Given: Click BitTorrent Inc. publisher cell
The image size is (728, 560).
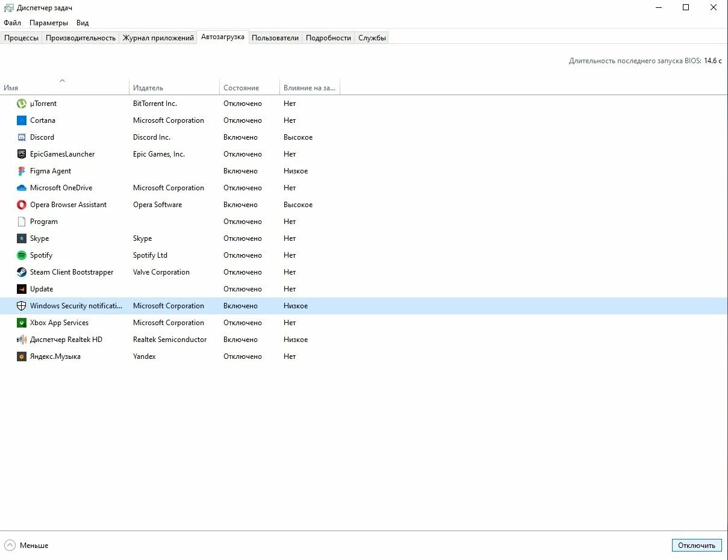Looking at the screenshot, I should tap(155, 104).
